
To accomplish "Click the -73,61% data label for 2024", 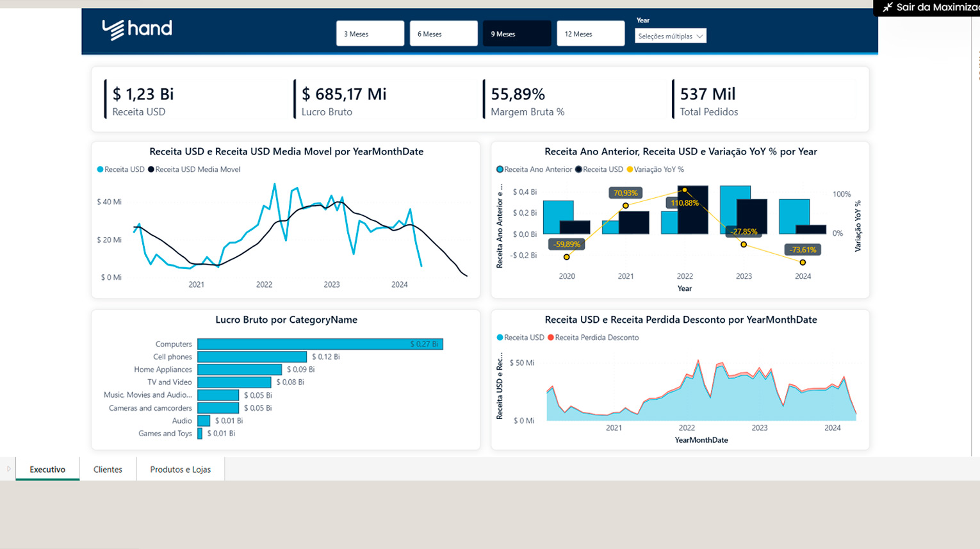I will coord(803,250).
